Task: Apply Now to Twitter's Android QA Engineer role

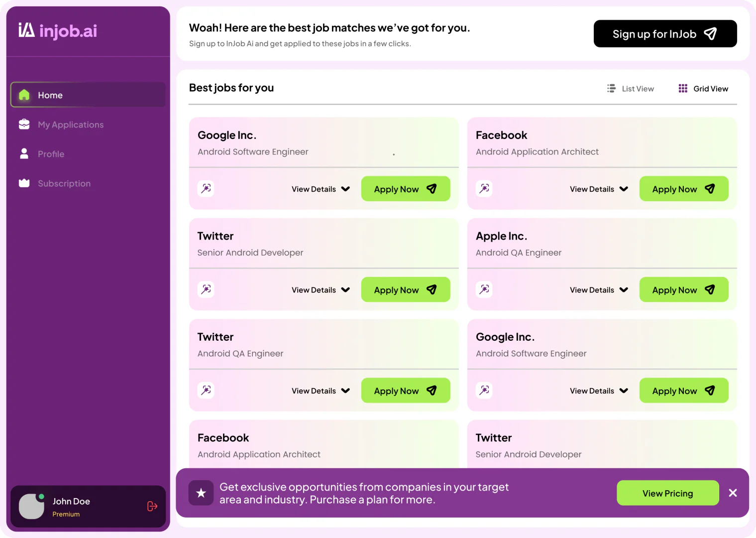Action: (405, 390)
